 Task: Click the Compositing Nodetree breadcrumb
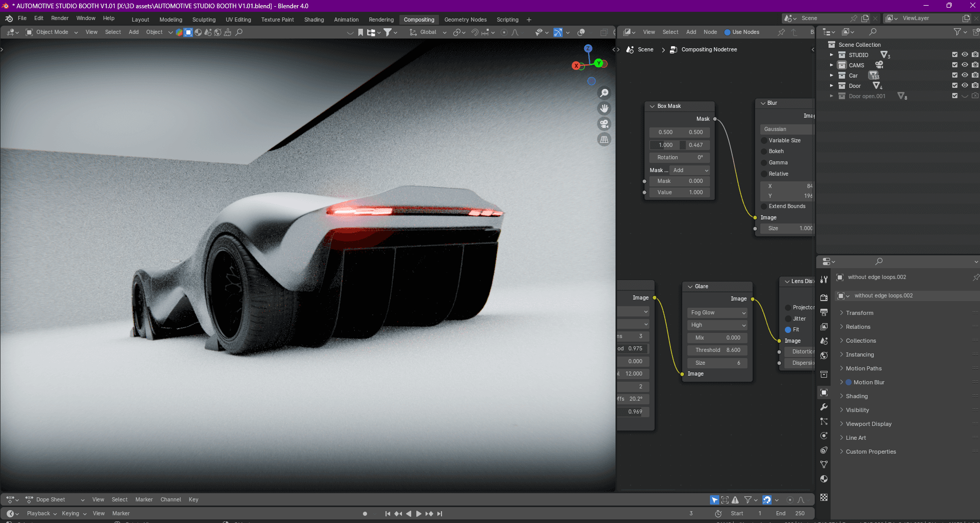[709, 49]
